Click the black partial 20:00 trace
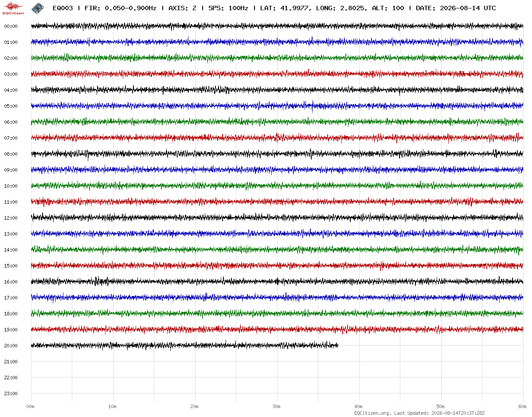532x417 pixels. pyautogui.click(x=184, y=345)
